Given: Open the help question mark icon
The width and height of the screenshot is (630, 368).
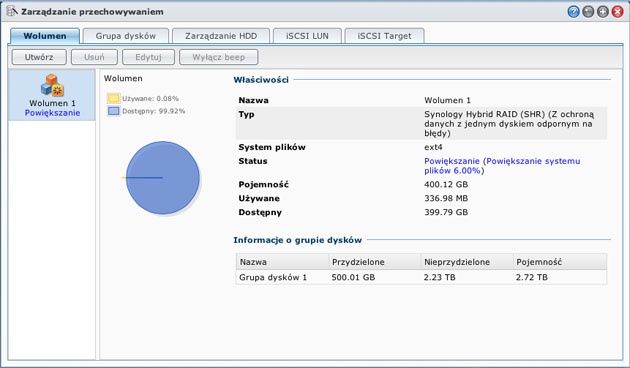Looking at the screenshot, I should (573, 12).
